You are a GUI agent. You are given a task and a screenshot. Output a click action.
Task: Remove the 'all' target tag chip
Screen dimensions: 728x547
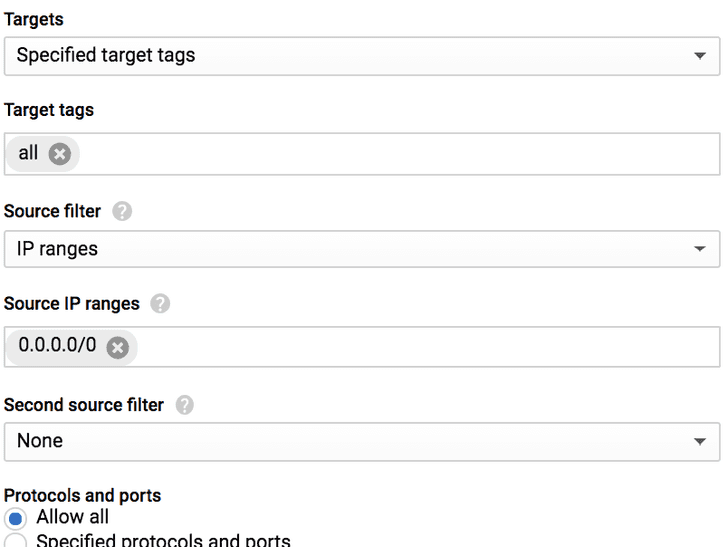(x=60, y=154)
